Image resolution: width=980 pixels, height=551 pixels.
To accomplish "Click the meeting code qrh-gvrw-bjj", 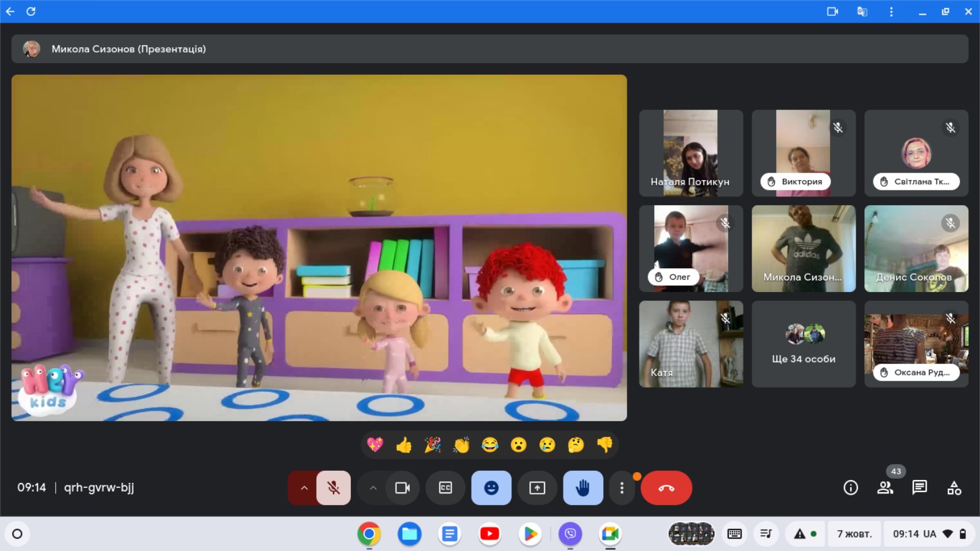I will coord(99,488).
